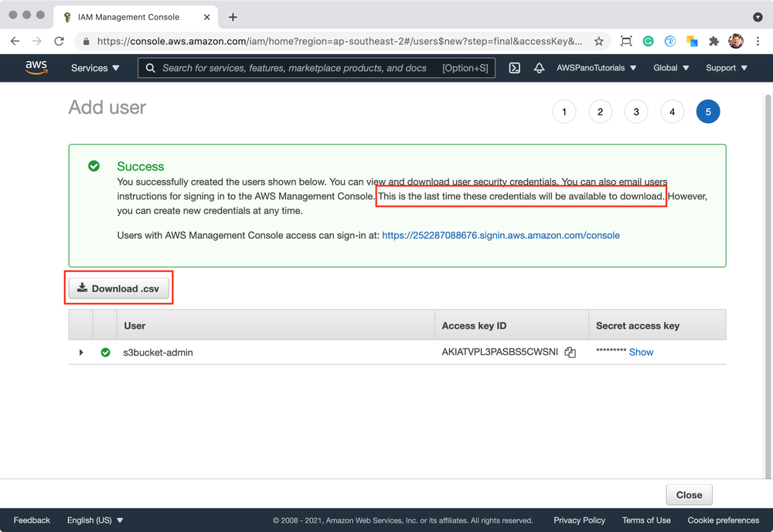This screenshot has height=532, width=773.
Task: Click the Add user page heading
Action: [x=107, y=107]
